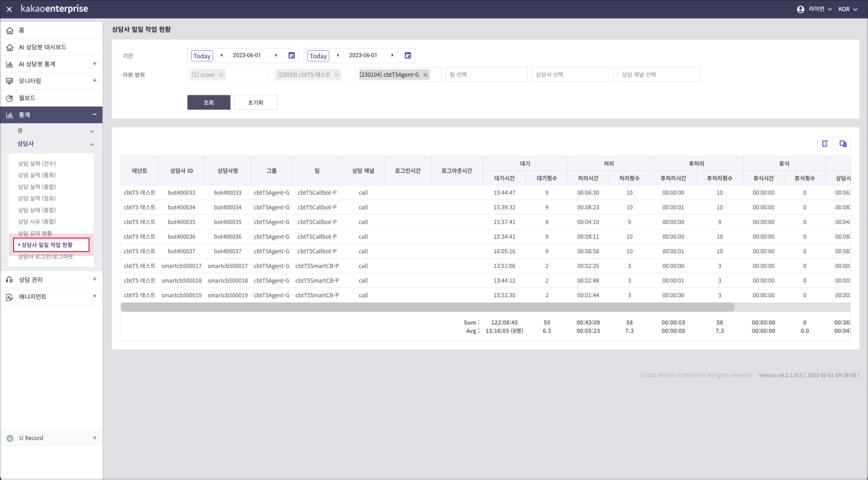Select 상담사 로그인/로그아웃 menu item
The width and height of the screenshot is (868, 480).
[46, 257]
